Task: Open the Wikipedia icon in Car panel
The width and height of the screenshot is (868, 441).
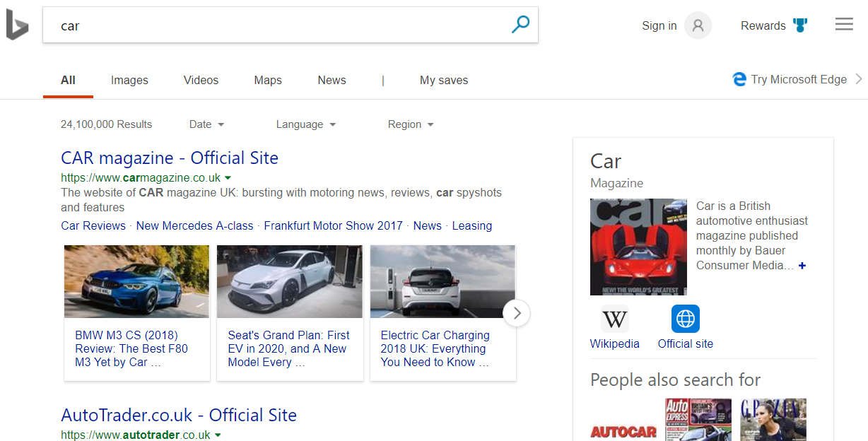Action: [x=614, y=319]
